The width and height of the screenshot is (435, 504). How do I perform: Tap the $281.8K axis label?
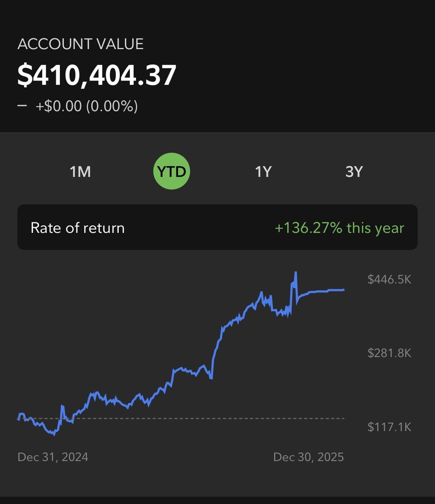(389, 353)
